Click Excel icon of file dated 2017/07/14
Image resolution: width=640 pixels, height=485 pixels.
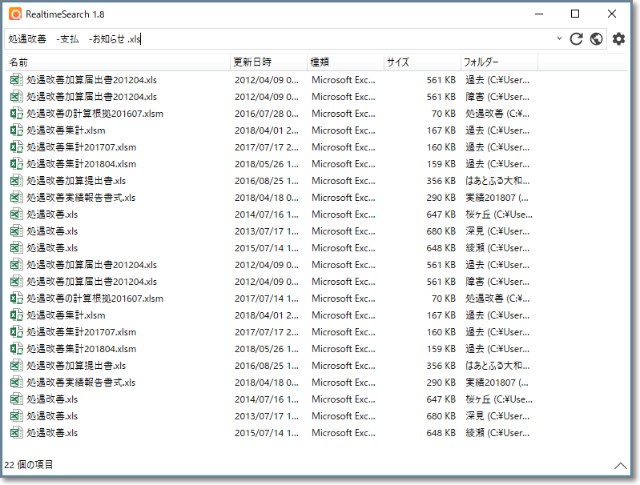16,298
